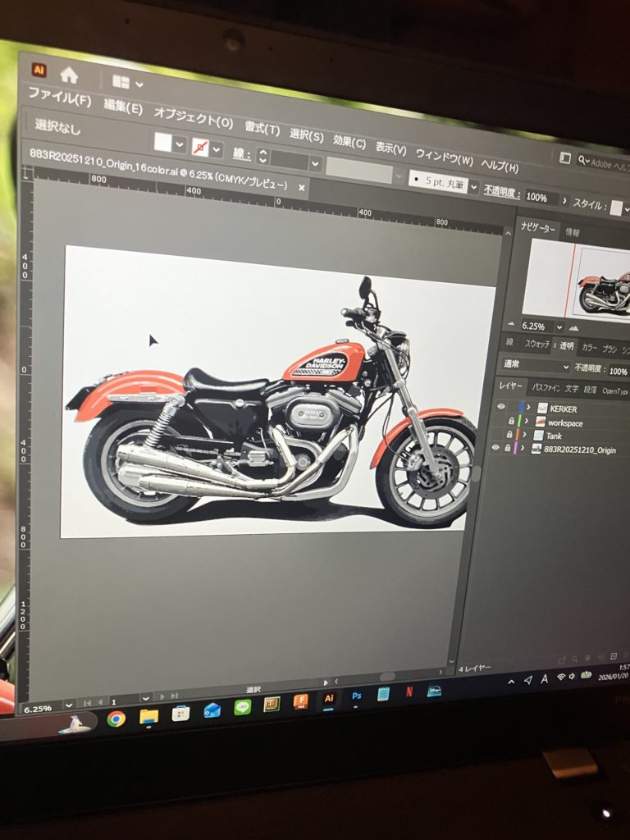Toggle visibility of 883R20251210_Origin layer
The width and height of the screenshot is (630, 840).
coord(495,448)
